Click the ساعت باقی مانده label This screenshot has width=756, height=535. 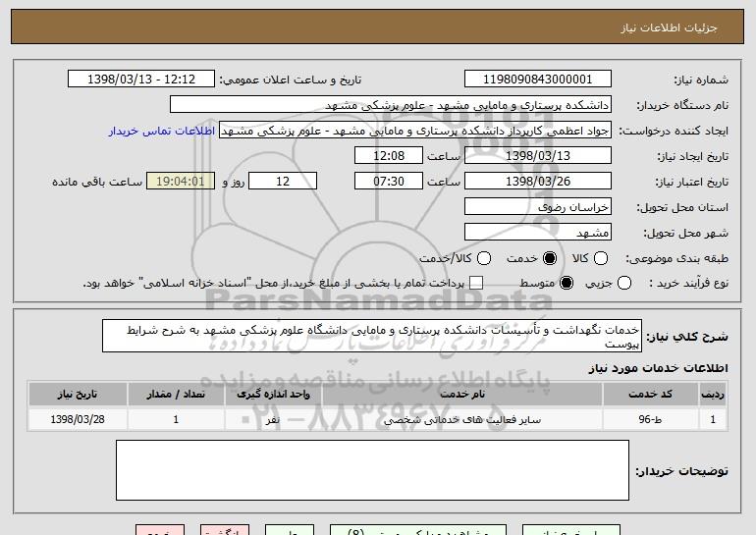97,182
